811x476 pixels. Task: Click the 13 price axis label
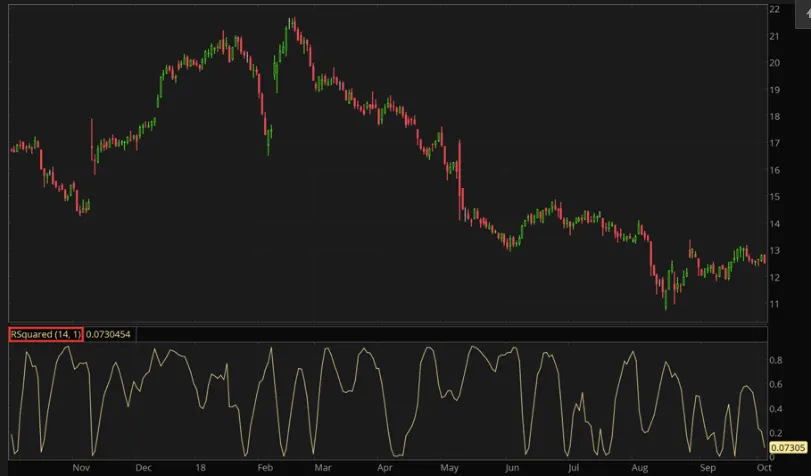point(774,250)
